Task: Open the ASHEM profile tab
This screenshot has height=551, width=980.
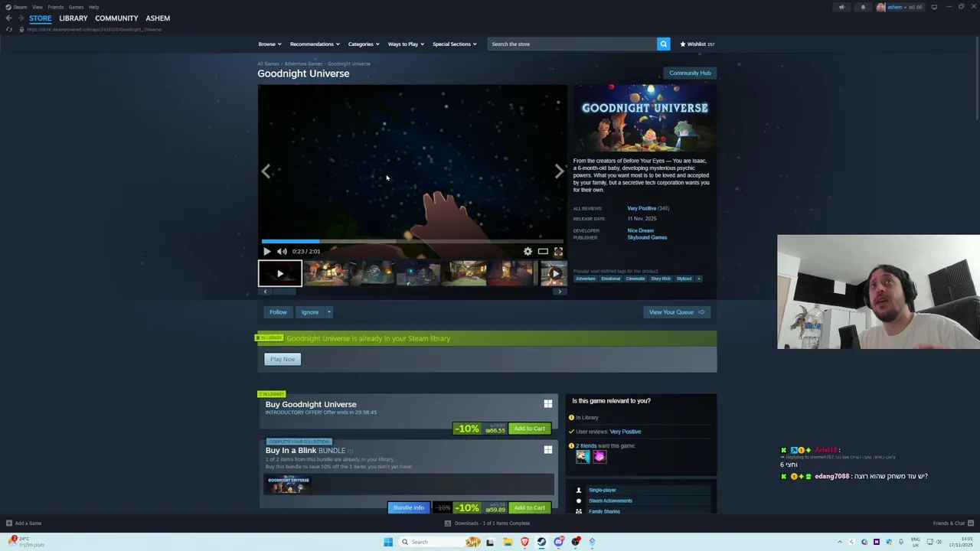Action: tap(158, 18)
